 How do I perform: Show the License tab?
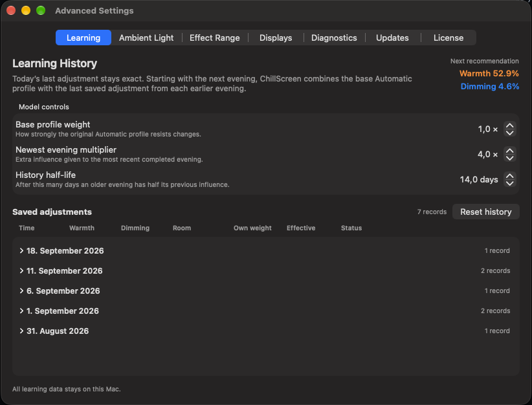tap(449, 38)
